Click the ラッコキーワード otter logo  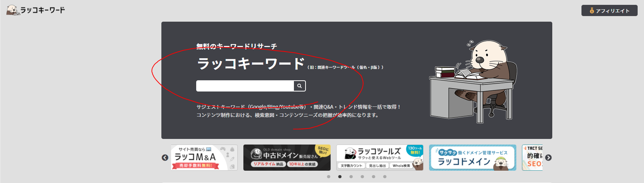click(36, 10)
